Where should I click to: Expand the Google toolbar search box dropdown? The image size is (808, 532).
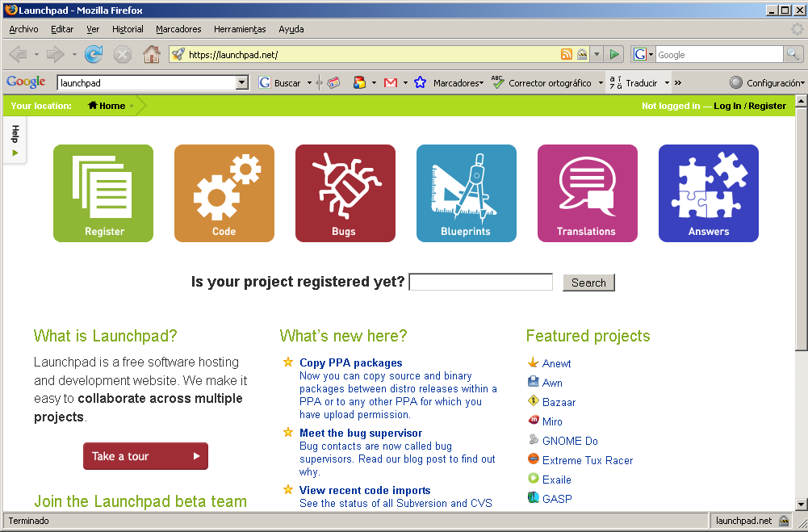click(x=242, y=83)
